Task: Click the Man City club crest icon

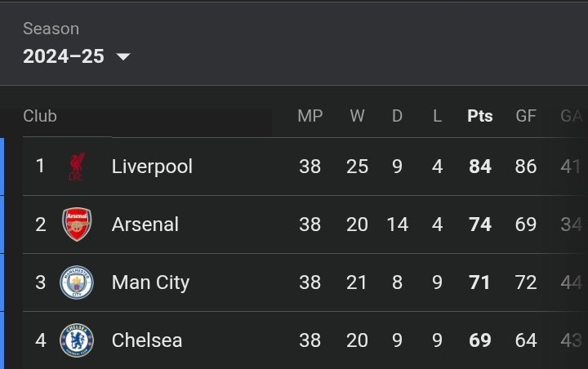Action: coord(77,282)
